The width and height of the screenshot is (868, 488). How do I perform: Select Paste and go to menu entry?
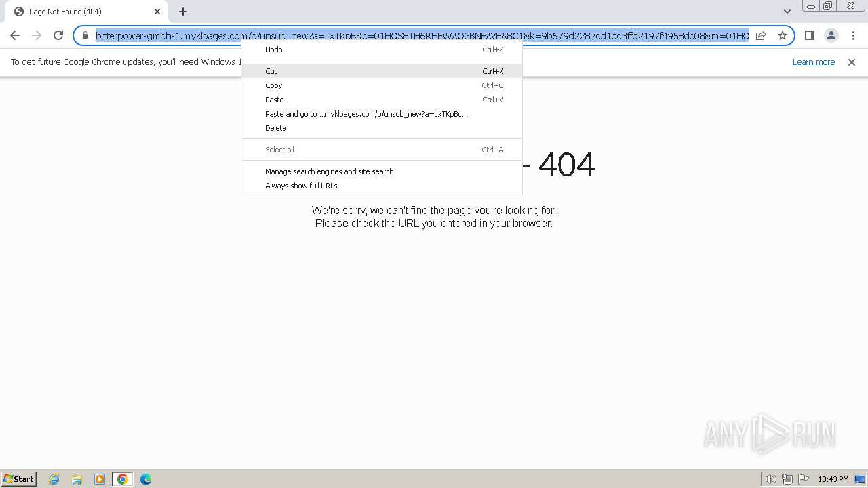pos(382,114)
